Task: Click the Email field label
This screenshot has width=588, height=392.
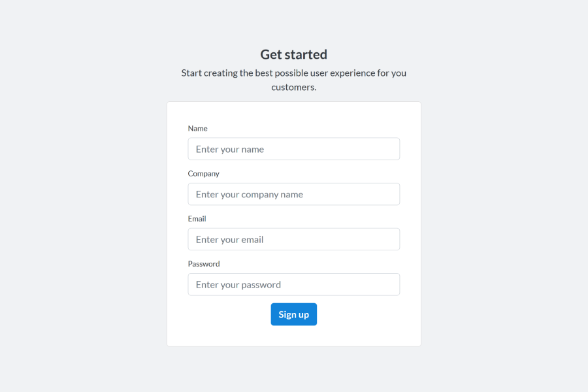Action: (x=197, y=218)
